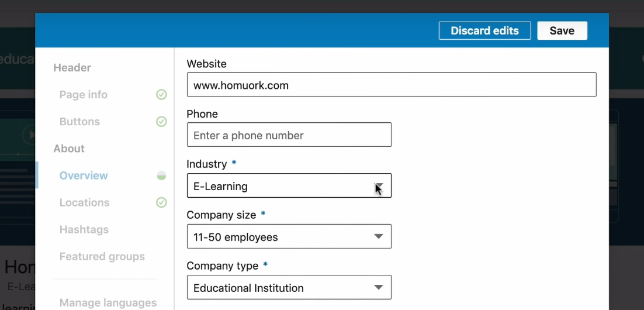Select the Overview section
Image resolution: width=644 pixels, height=310 pixels.
84,175
